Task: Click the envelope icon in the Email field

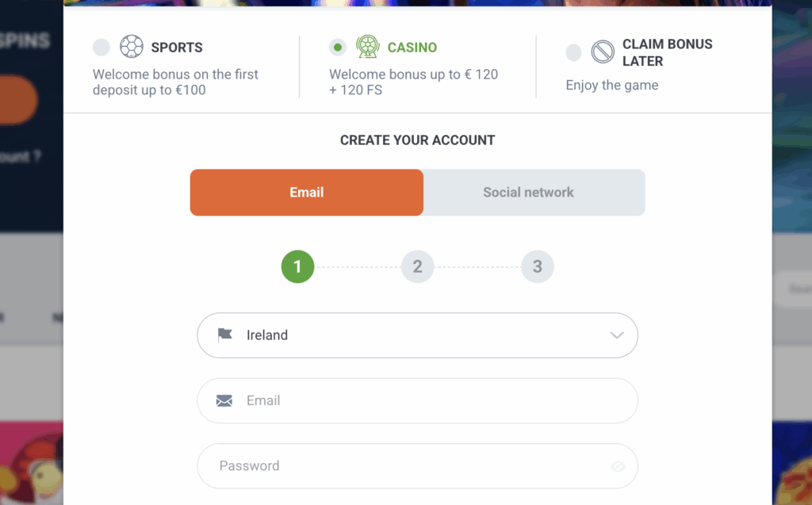Action: pyautogui.click(x=226, y=400)
